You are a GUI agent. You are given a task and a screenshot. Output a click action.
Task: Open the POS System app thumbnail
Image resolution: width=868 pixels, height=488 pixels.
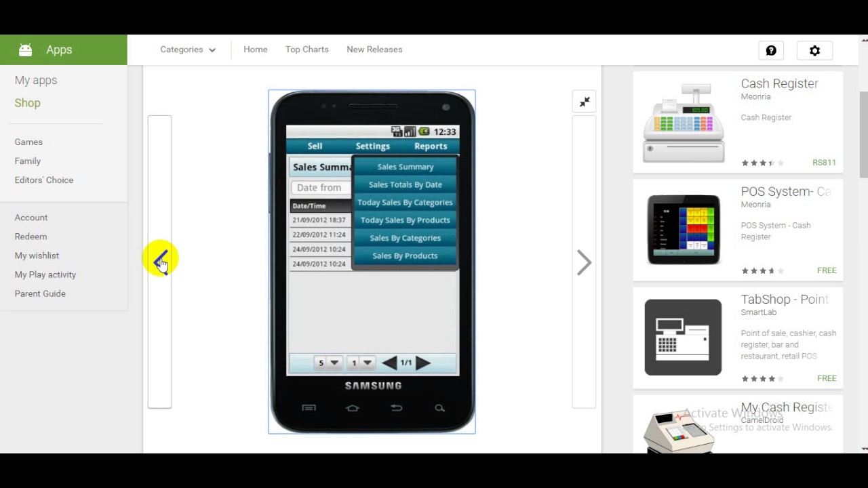(683, 230)
